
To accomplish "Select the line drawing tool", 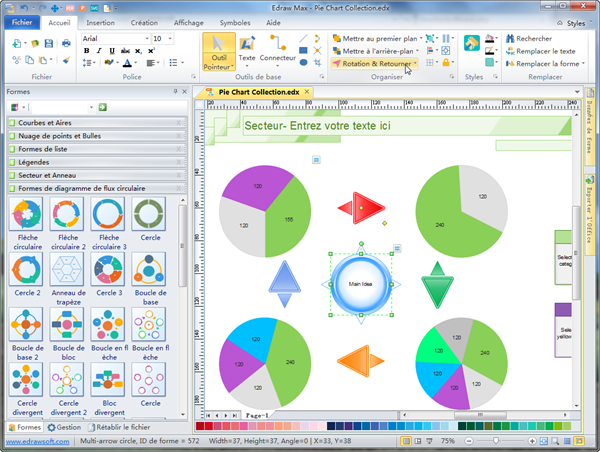I will [303, 38].
